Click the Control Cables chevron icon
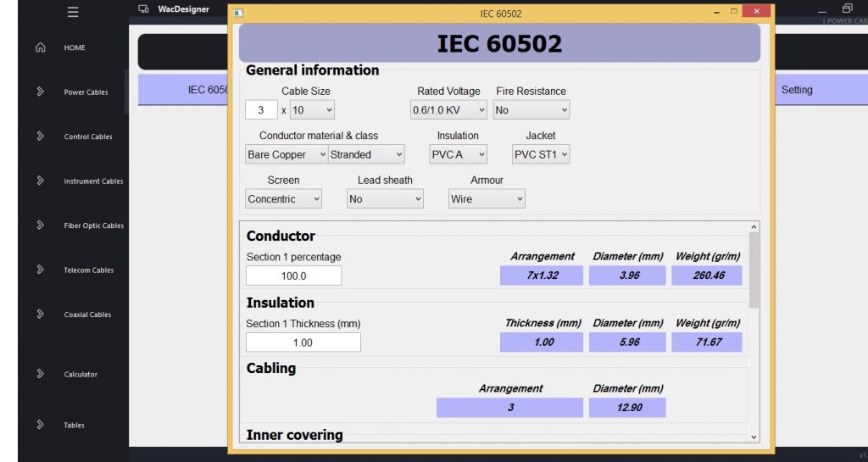Viewport: 868px width, 462px height. point(40,136)
